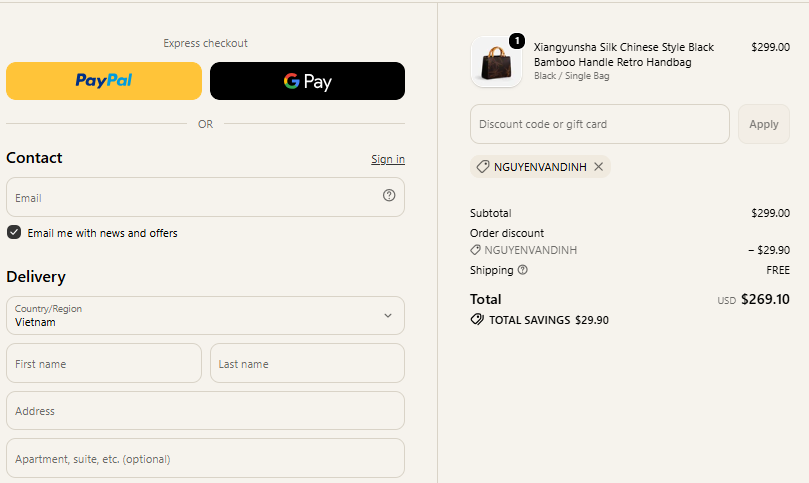This screenshot has width=809, height=483.
Task: Select the $299.00 product price
Action: (770, 47)
